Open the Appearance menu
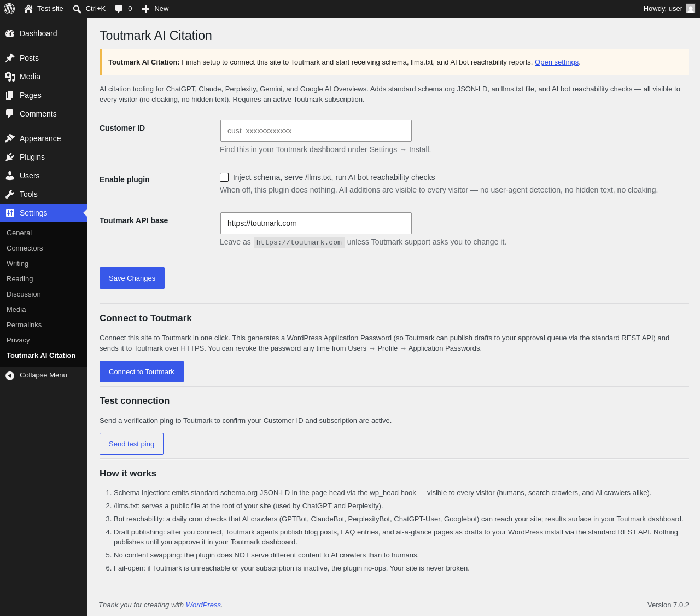 [44, 138]
